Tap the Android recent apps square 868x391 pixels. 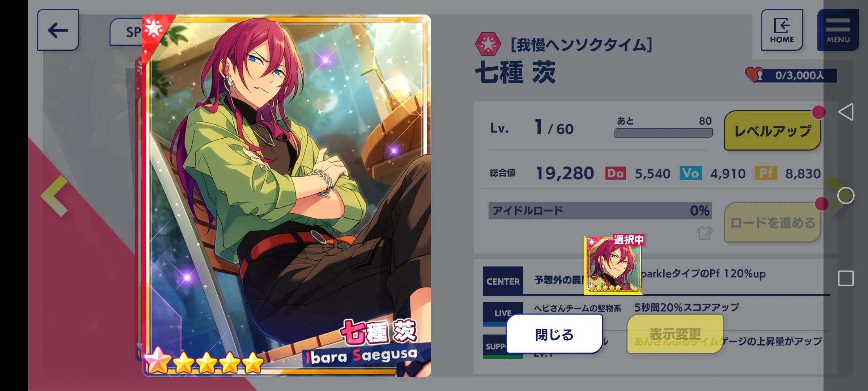tap(846, 278)
